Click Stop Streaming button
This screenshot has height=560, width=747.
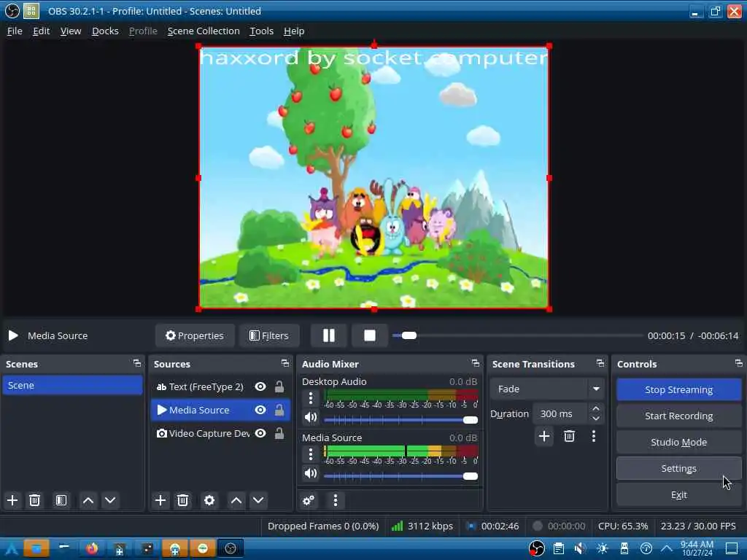[x=679, y=389]
